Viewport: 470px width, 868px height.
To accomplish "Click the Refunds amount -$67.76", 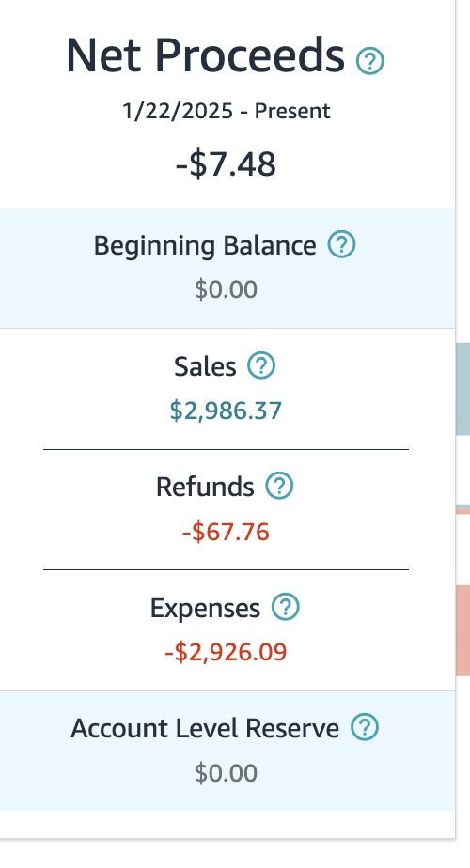I will (x=226, y=532).
